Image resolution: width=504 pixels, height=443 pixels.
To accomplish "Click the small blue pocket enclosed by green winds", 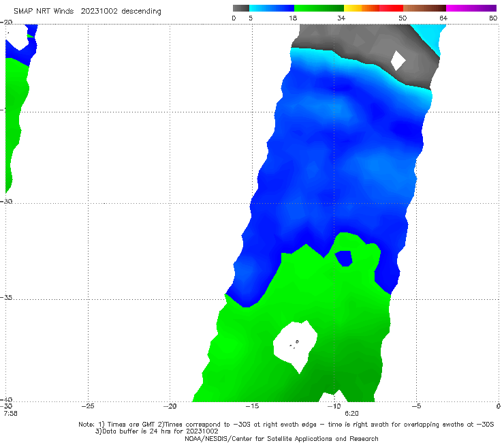I will pos(344,258).
